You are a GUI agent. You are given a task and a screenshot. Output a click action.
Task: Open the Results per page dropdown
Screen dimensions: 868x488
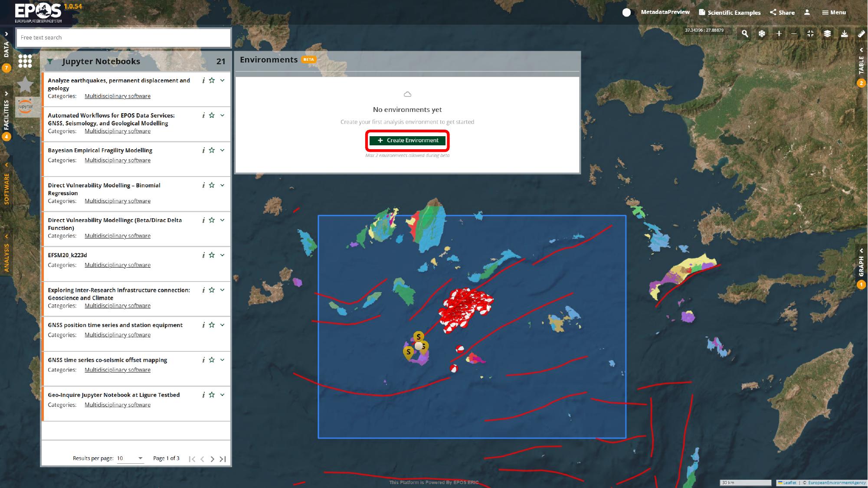[x=130, y=458]
